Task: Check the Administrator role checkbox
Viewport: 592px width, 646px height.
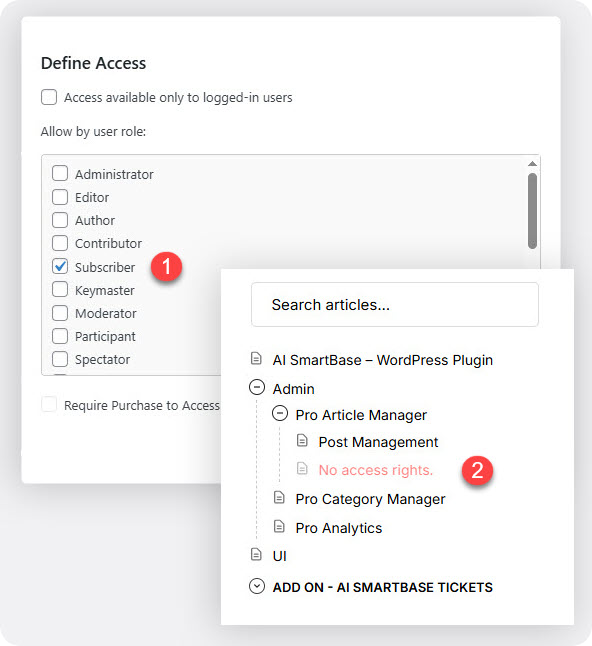Action: pyautogui.click(x=60, y=173)
